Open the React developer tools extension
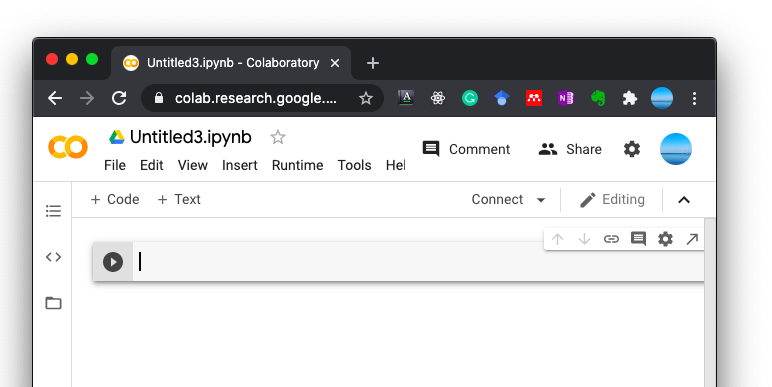Screen dimensions: 772x387 pyautogui.click(x=438, y=98)
